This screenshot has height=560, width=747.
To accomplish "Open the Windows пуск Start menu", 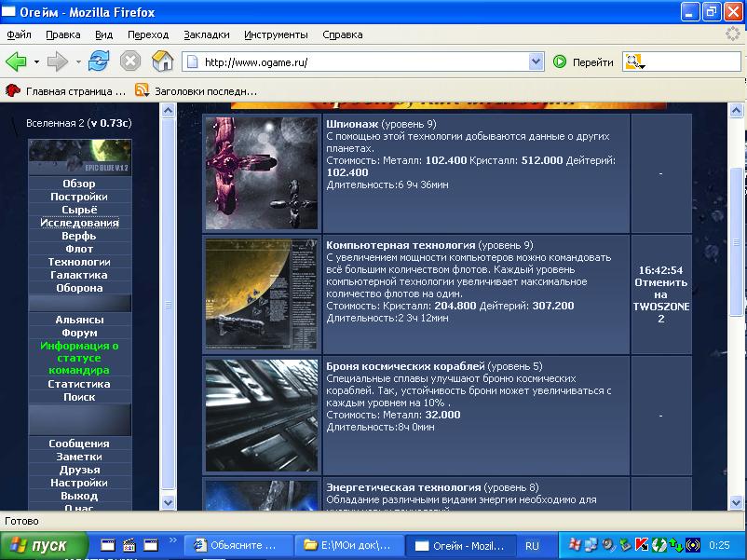I will click(44, 545).
